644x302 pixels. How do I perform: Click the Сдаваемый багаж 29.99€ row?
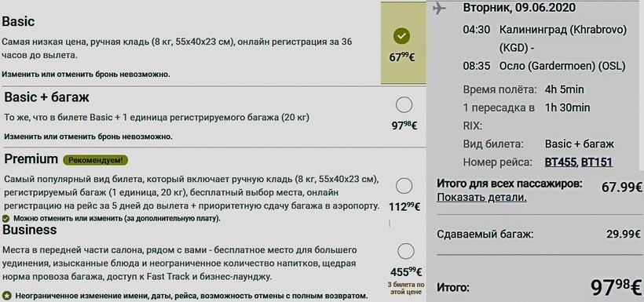539,235
